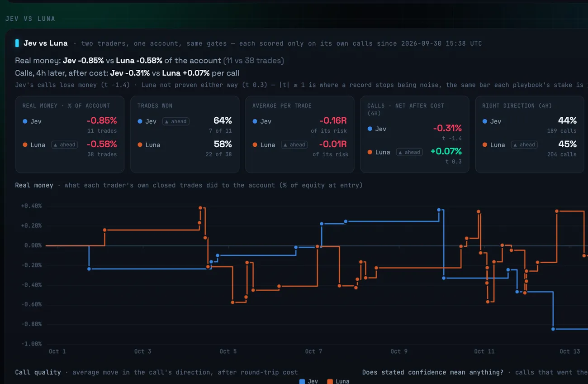Select Luna's orange dot in the Trades Won card
The height and width of the screenshot is (384, 588).
point(140,145)
